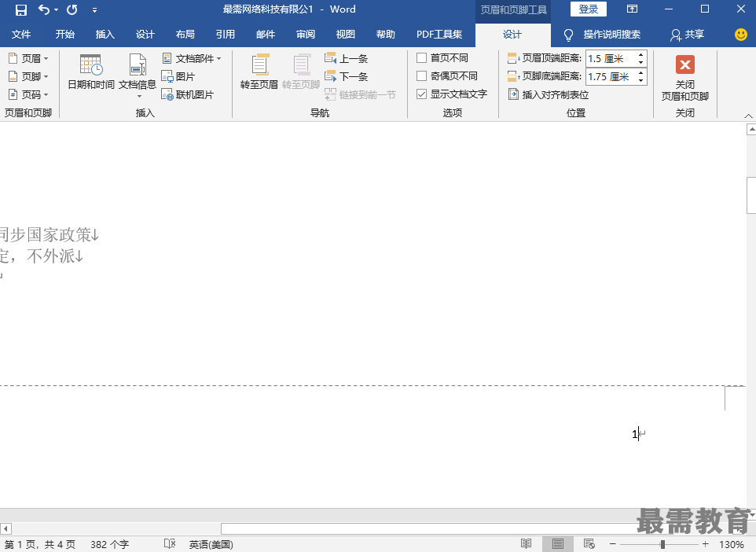Switch to 引用 (References) tab
756x552 pixels.
pyautogui.click(x=226, y=35)
